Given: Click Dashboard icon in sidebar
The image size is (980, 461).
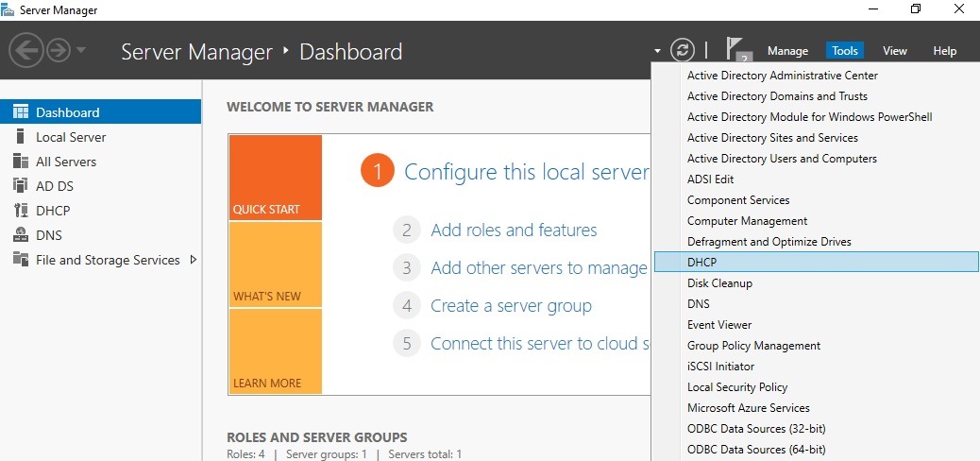Looking at the screenshot, I should 21,112.
